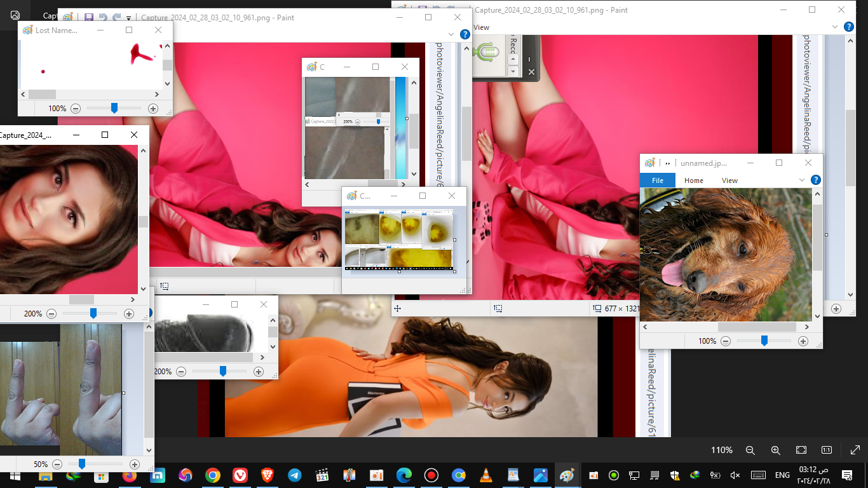Open Customize Quick Access Toolbar dropdown arrow

click(129, 18)
